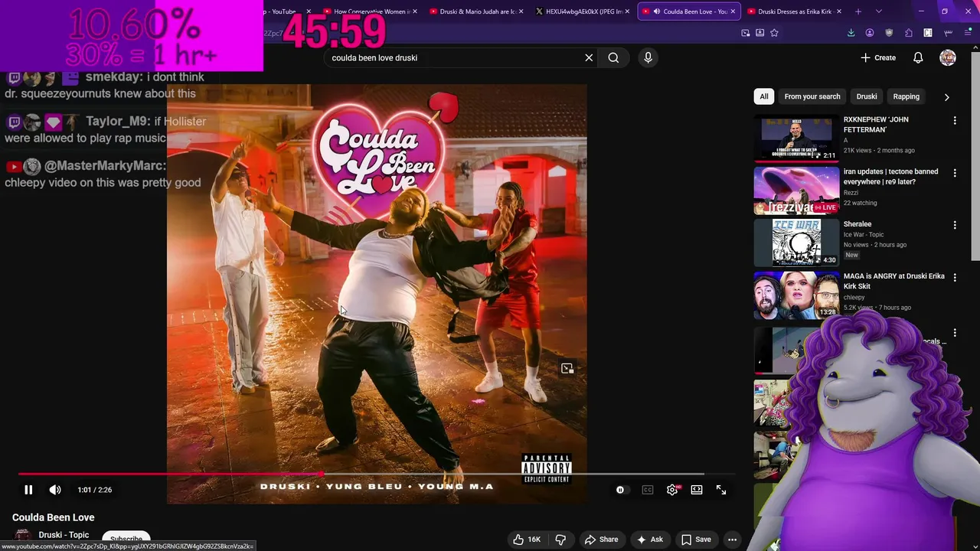Switch to How Conservative Women tab
980x551 pixels.
point(371,11)
